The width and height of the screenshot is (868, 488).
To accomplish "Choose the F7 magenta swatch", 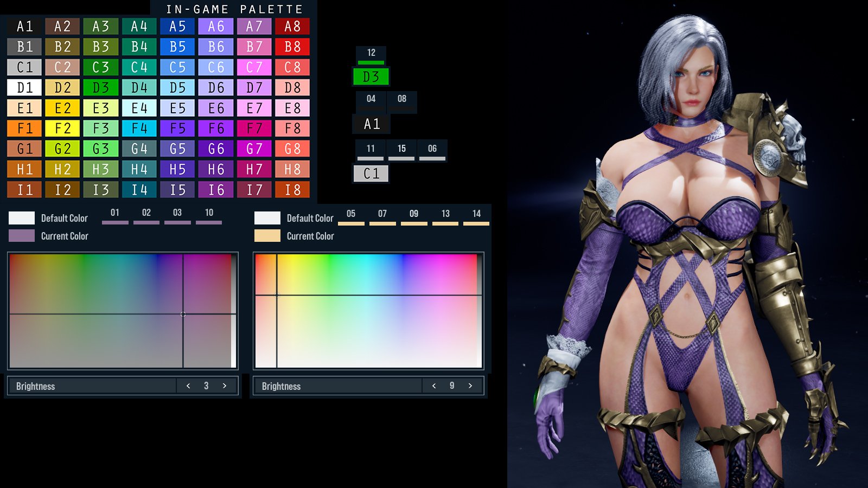I will point(254,129).
